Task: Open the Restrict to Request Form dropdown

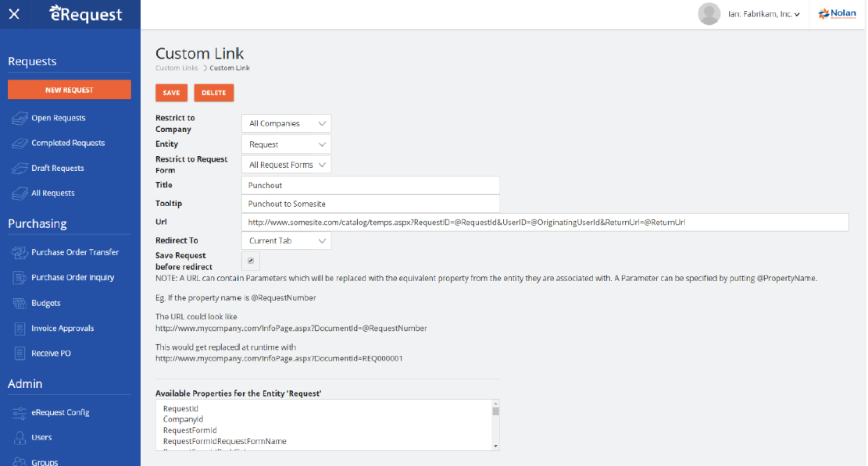Action: click(286, 165)
